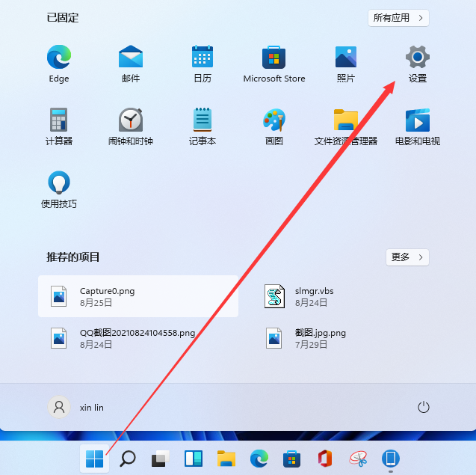
Task: Launch Notepad (记事本)
Action: tap(203, 120)
